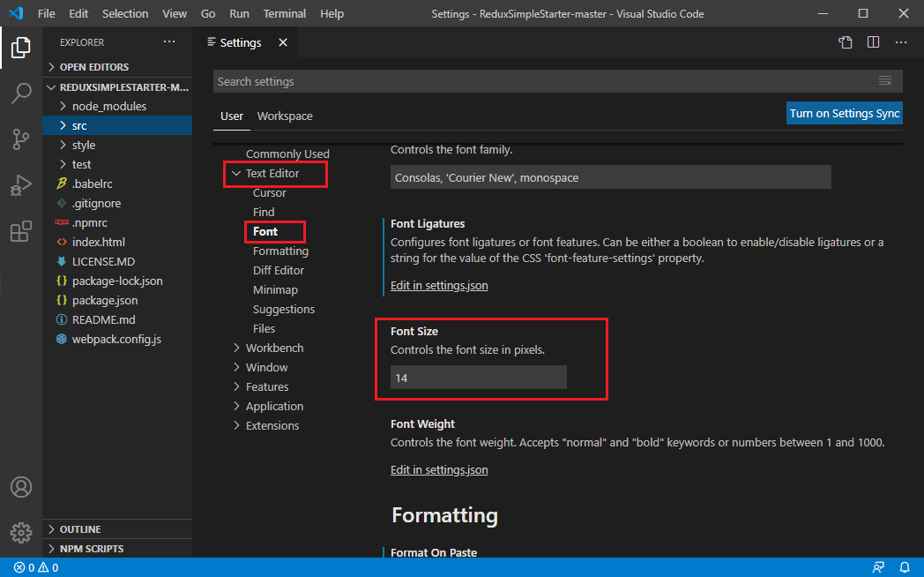This screenshot has height=577, width=924.
Task: Open the File menu
Action: pyautogui.click(x=46, y=13)
